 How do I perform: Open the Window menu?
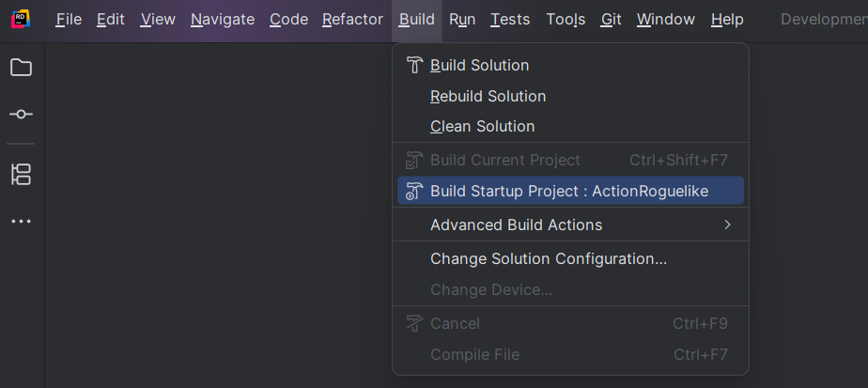(x=666, y=19)
